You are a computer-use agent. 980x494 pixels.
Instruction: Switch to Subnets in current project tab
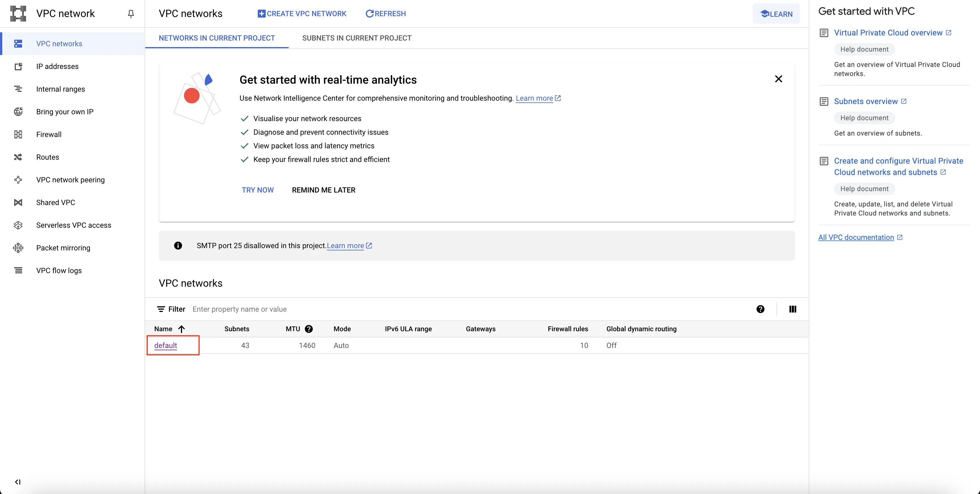tap(356, 38)
